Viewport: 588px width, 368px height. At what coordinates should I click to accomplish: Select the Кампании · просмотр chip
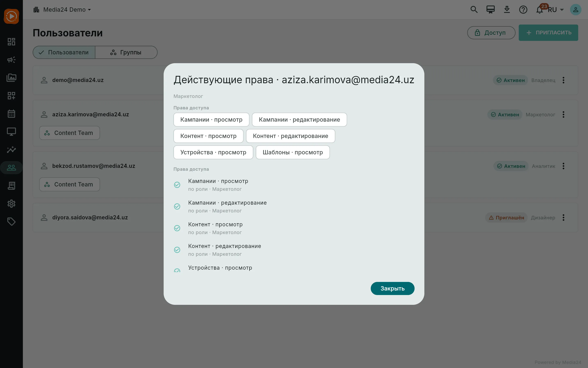pyautogui.click(x=211, y=120)
